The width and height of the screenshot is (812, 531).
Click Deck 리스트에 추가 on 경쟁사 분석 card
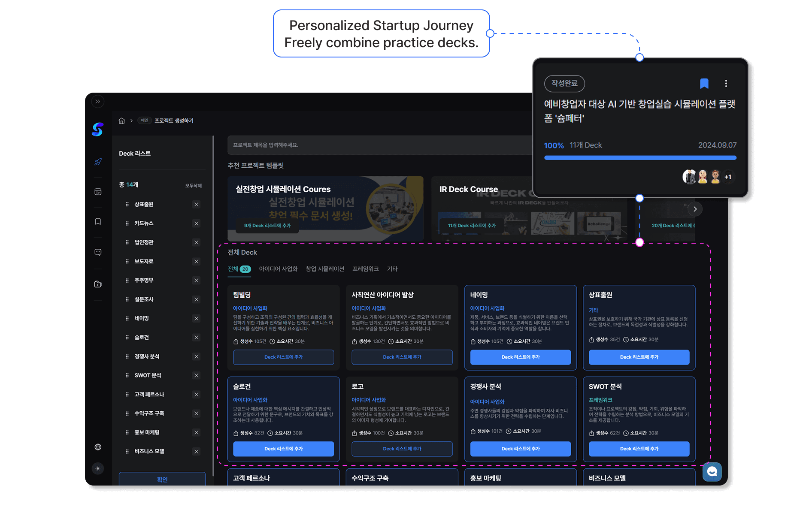pos(521,449)
